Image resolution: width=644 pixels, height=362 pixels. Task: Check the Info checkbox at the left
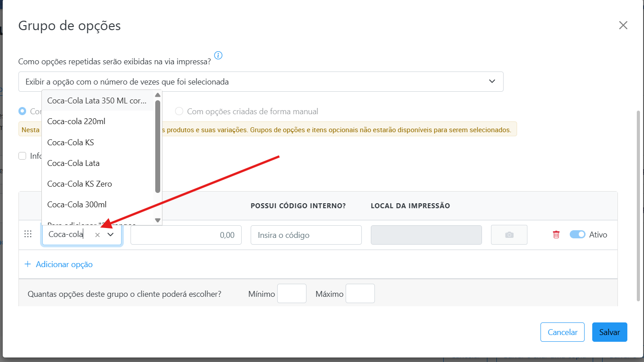click(x=22, y=156)
